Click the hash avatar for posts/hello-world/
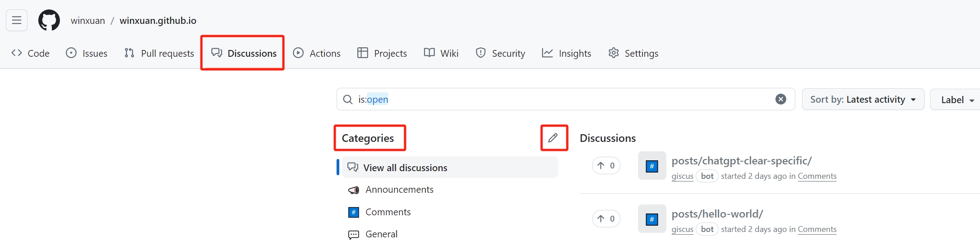The width and height of the screenshot is (980, 245). coord(652,219)
